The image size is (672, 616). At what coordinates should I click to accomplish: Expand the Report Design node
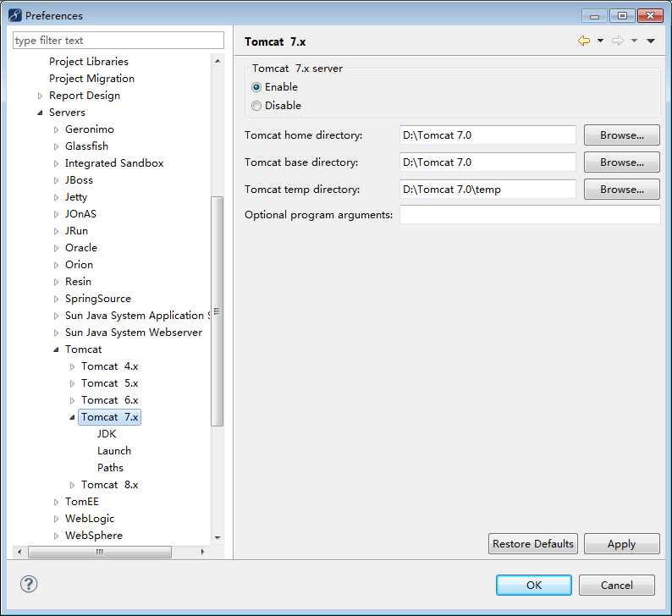click(x=40, y=96)
